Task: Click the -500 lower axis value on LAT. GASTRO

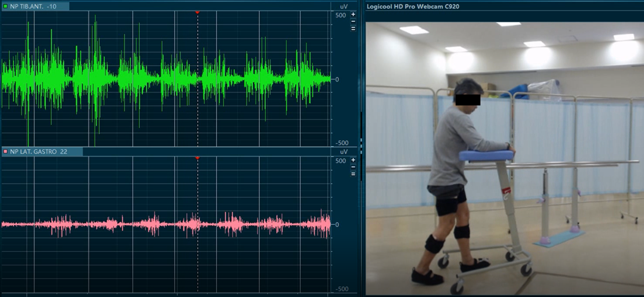Action: click(x=341, y=289)
